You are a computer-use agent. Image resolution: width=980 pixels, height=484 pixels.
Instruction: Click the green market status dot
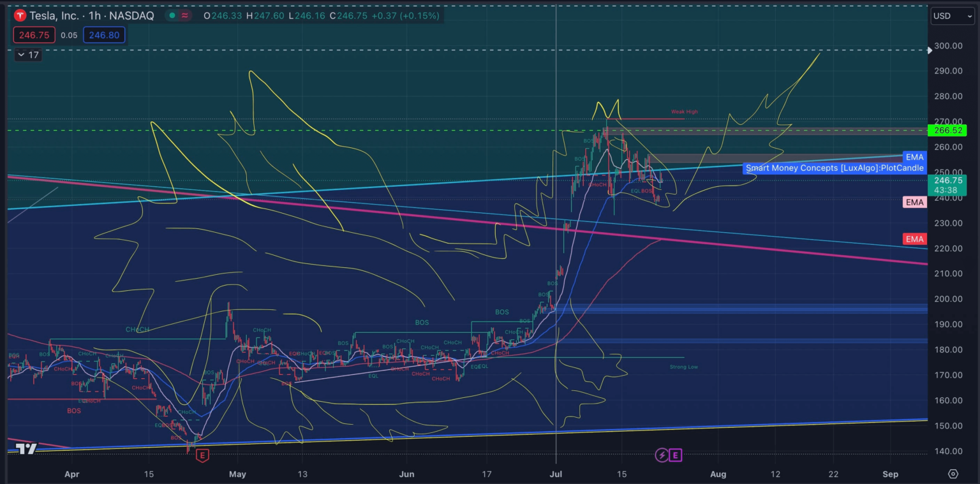tap(170, 16)
